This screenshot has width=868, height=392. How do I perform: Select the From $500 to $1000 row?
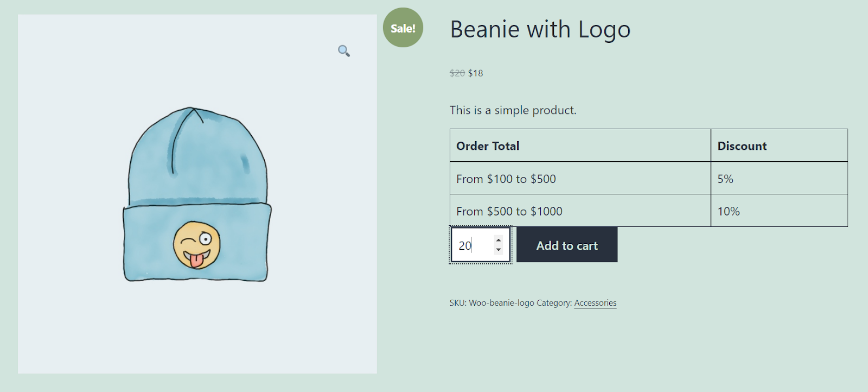(509, 212)
